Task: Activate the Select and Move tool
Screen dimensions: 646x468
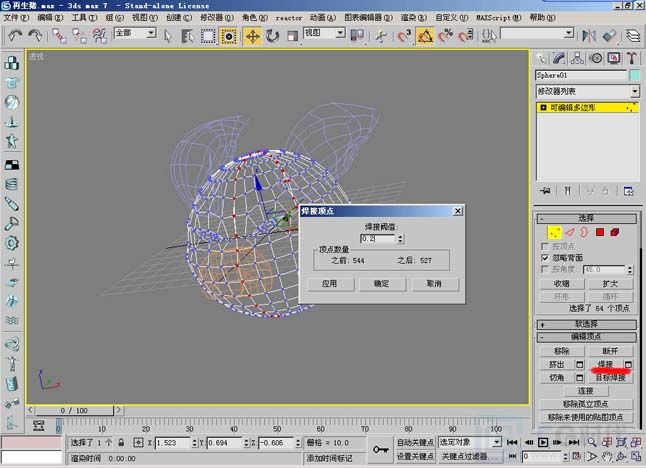Action: pyautogui.click(x=253, y=36)
